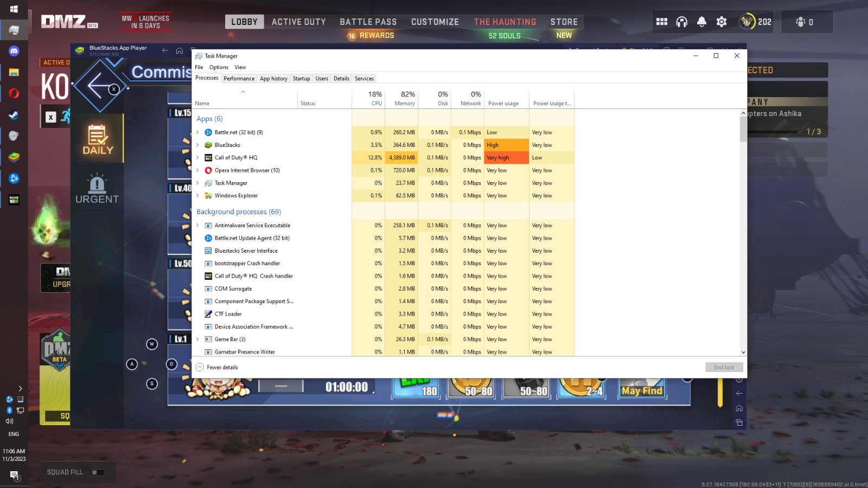
Task: Click the Discord icon in taskbar
Action: pyautogui.click(x=14, y=51)
